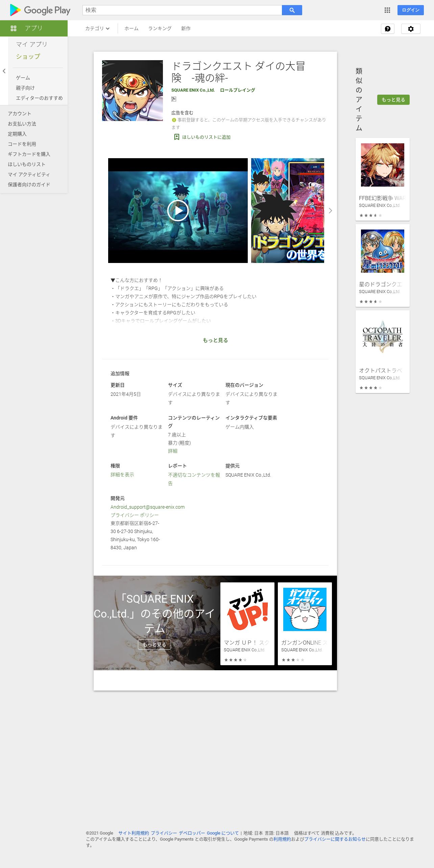434x868 pixels.
Task: Open 保護者向けのガイド in sidebar
Action: (x=29, y=185)
